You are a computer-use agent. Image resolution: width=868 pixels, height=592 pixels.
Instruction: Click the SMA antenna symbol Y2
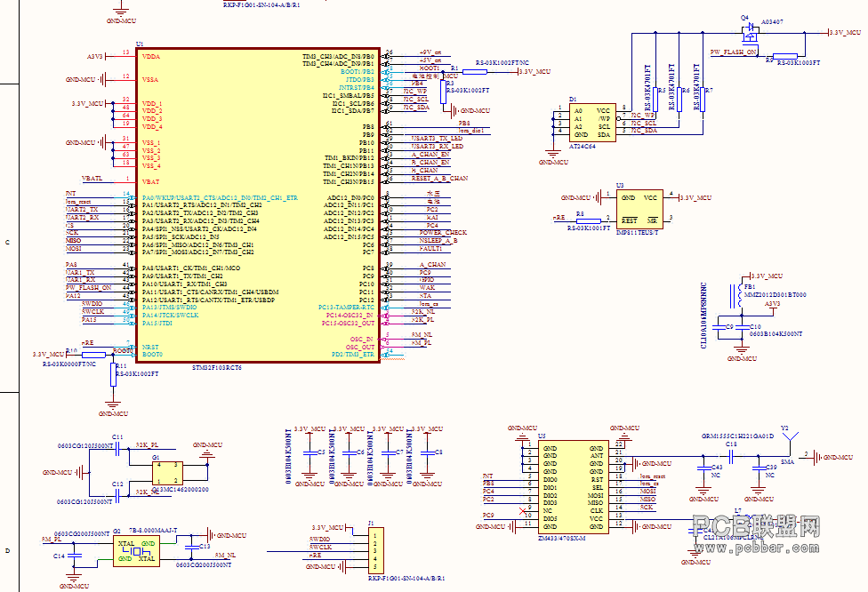[x=789, y=443]
